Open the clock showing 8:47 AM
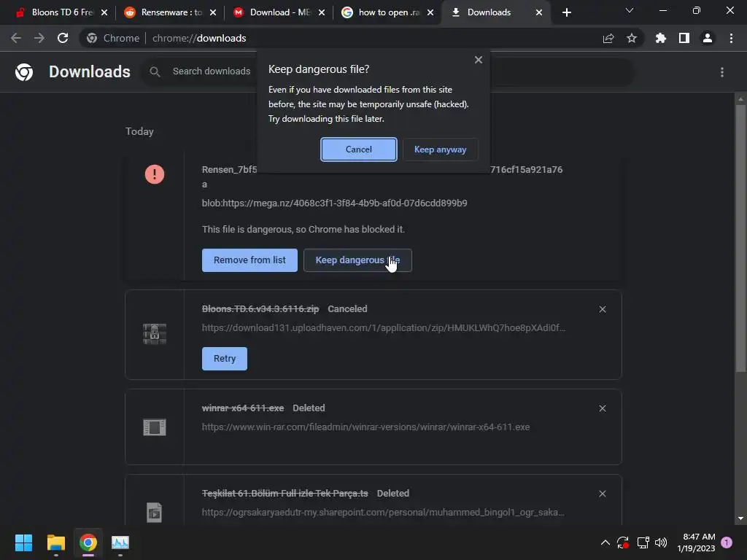This screenshot has width=747, height=560. 696,542
